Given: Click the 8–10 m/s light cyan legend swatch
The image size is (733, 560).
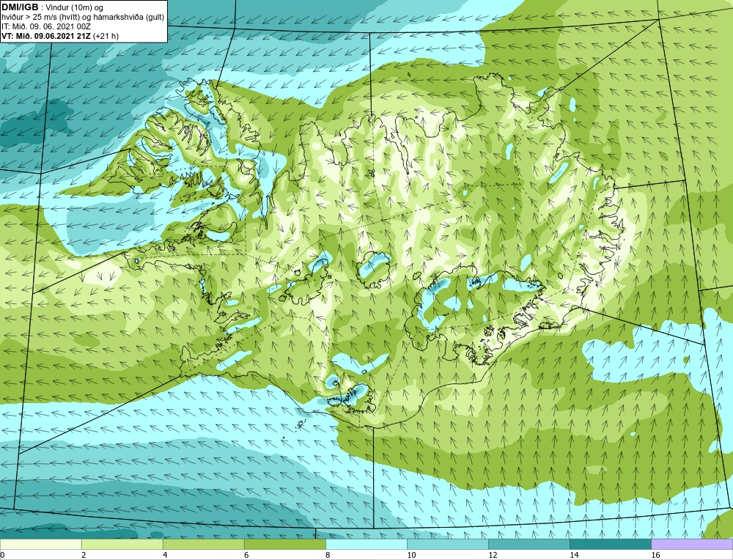Looking at the screenshot, I should [x=366, y=544].
